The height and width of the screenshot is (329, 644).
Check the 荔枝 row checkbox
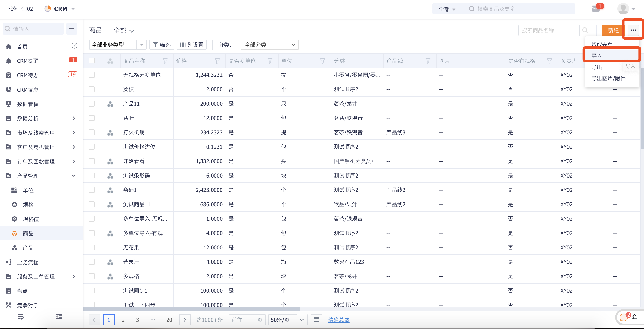[x=92, y=89]
